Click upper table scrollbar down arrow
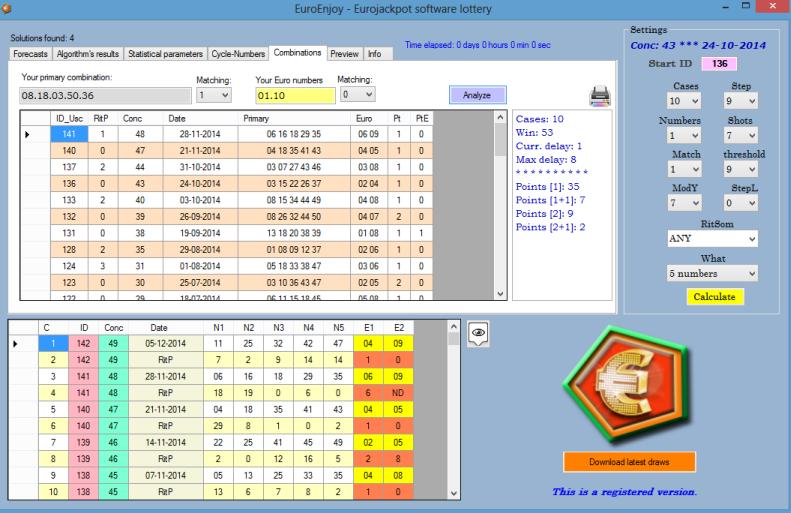The width and height of the screenshot is (791, 513). point(500,294)
